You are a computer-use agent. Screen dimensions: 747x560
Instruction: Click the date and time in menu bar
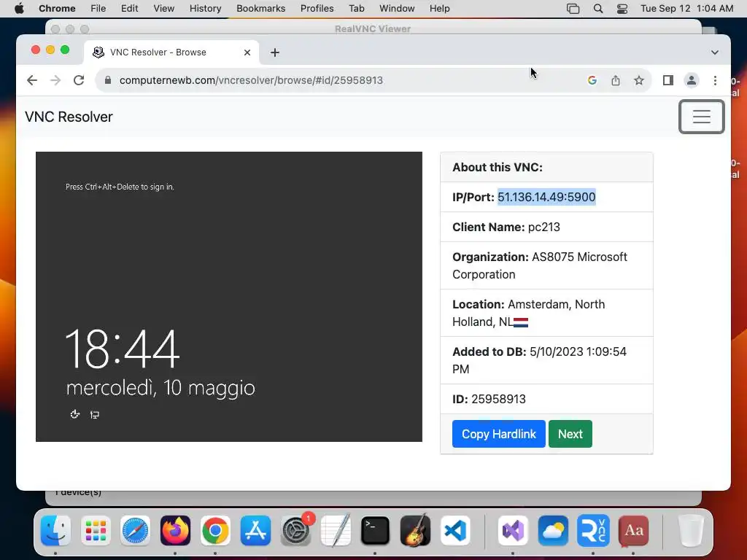[686, 9]
